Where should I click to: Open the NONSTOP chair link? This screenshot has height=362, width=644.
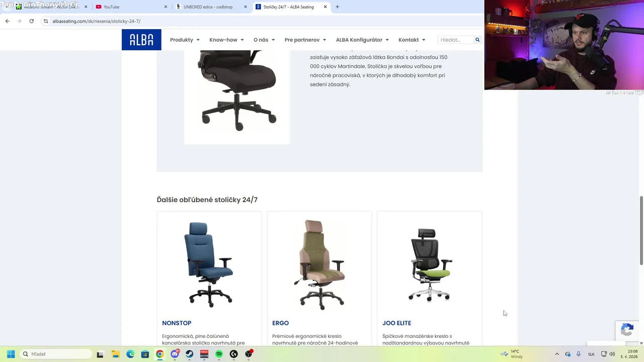pos(177,323)
